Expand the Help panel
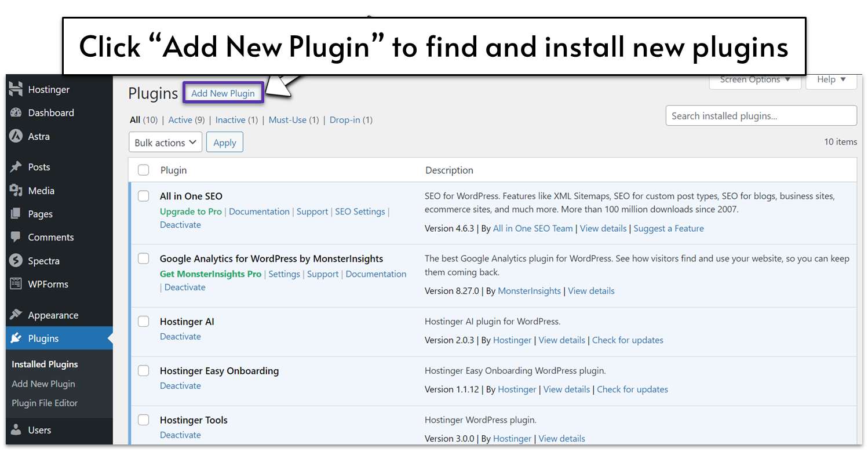The image size is (868, 452). coord(831,80)
